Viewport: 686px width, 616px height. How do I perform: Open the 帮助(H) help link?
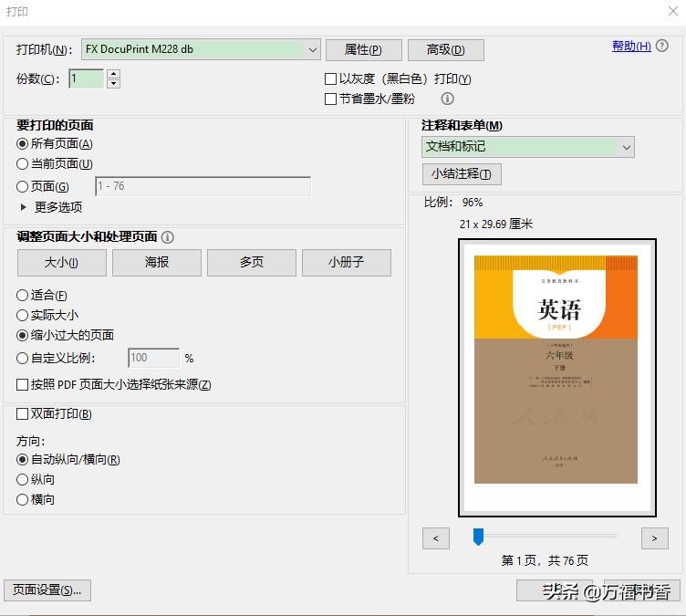631,46
